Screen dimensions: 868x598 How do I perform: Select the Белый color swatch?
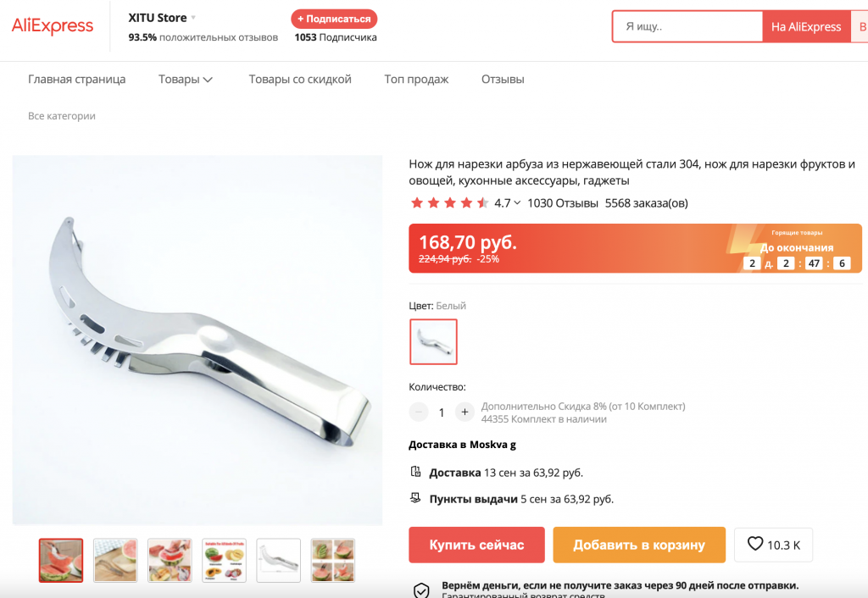click(433, 342)
